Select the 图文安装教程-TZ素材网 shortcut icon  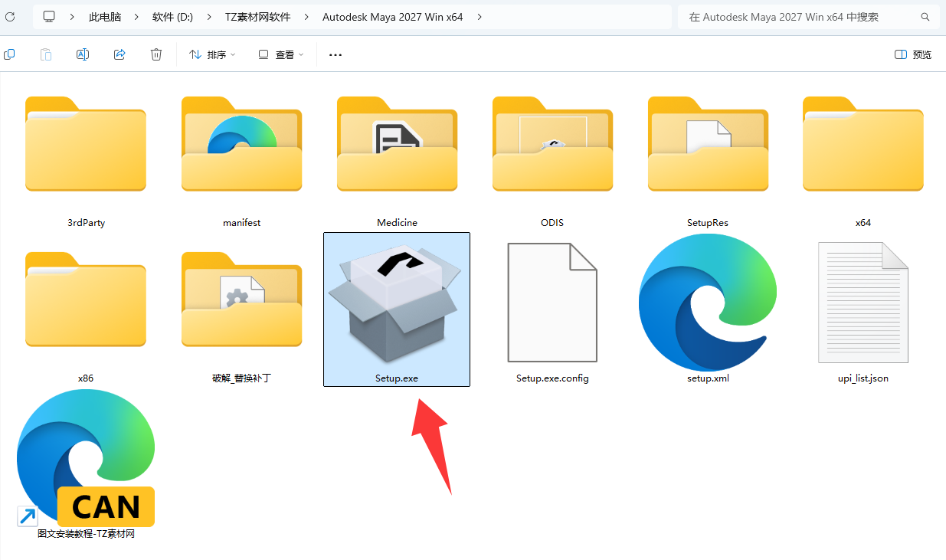click(86, 458)
